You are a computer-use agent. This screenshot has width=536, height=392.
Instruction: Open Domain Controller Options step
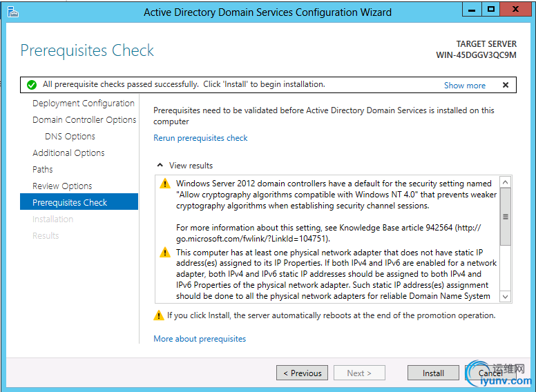[84, 120]
